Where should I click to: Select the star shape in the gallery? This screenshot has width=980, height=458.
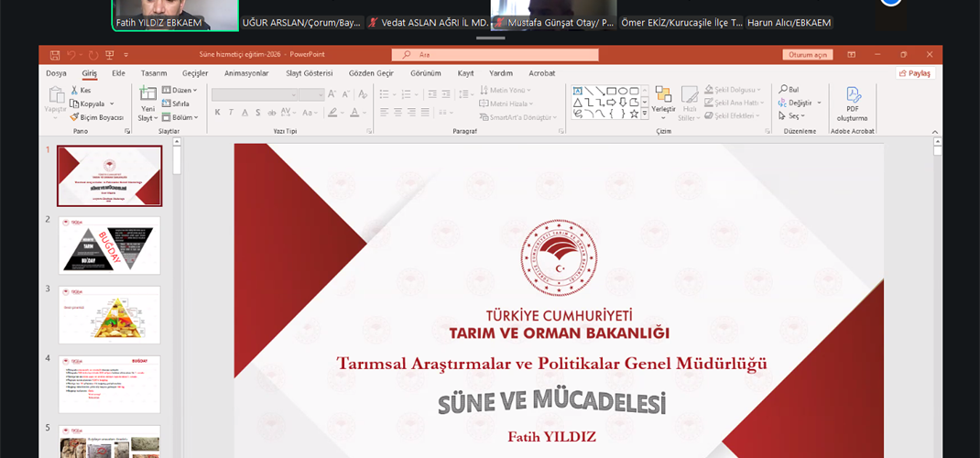[x=634, y=114]
